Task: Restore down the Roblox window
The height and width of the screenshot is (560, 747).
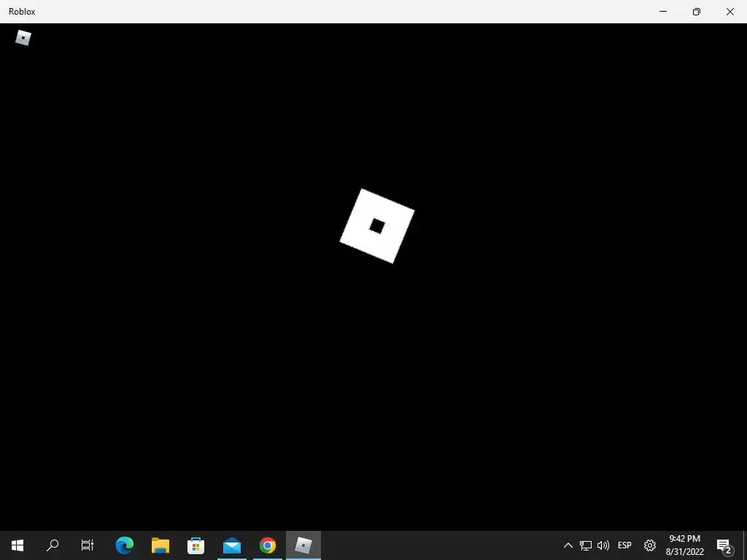Action: [x=697, y=12]
